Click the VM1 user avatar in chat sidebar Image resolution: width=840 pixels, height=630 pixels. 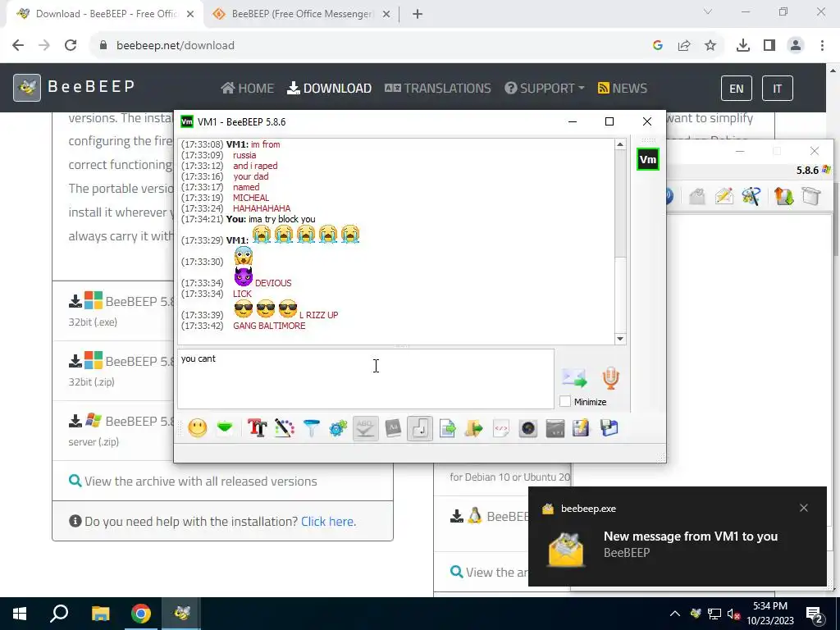pos(648,159)
